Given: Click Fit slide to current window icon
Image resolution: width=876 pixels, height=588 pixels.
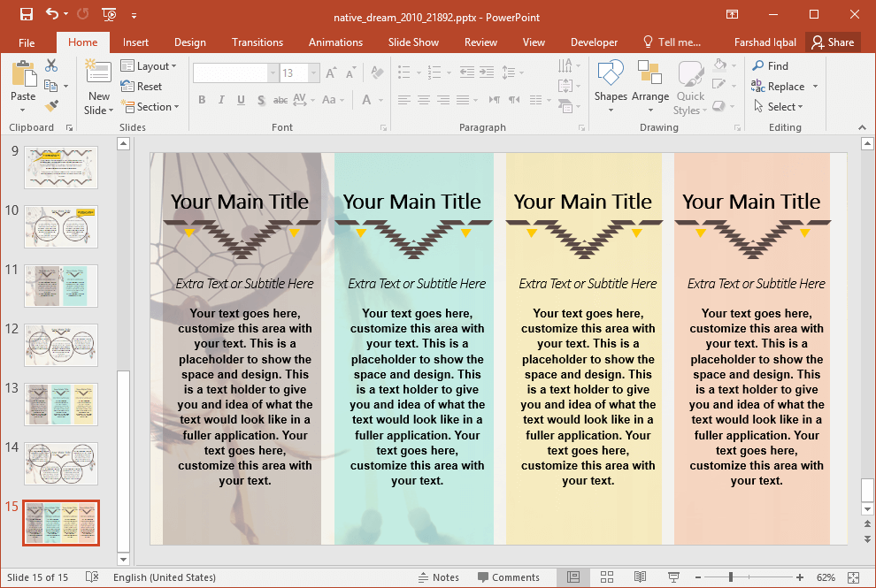Looking at the screenshot, I should point(853,577).
